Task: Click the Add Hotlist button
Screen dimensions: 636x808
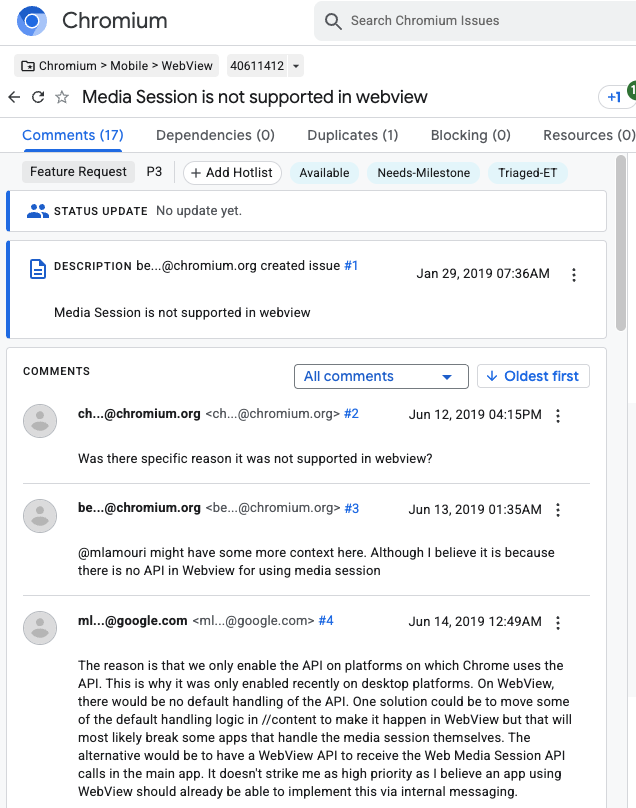Action: [x=232, y=173]
